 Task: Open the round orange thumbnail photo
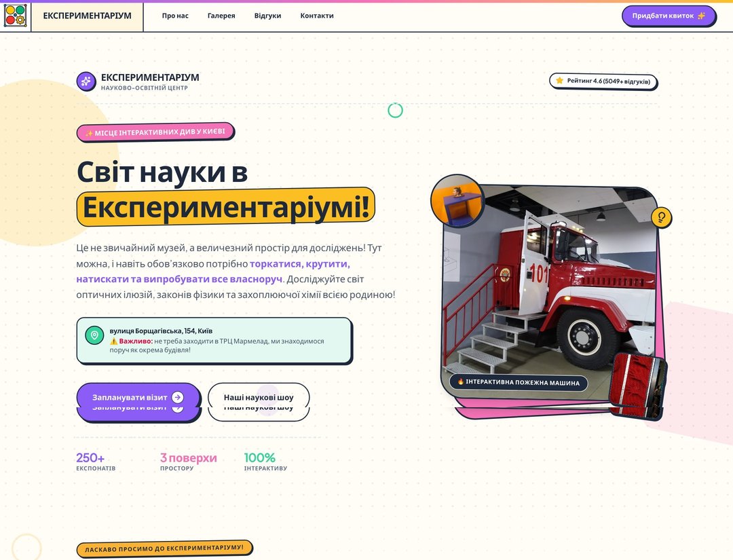click(x=457, y=200)
